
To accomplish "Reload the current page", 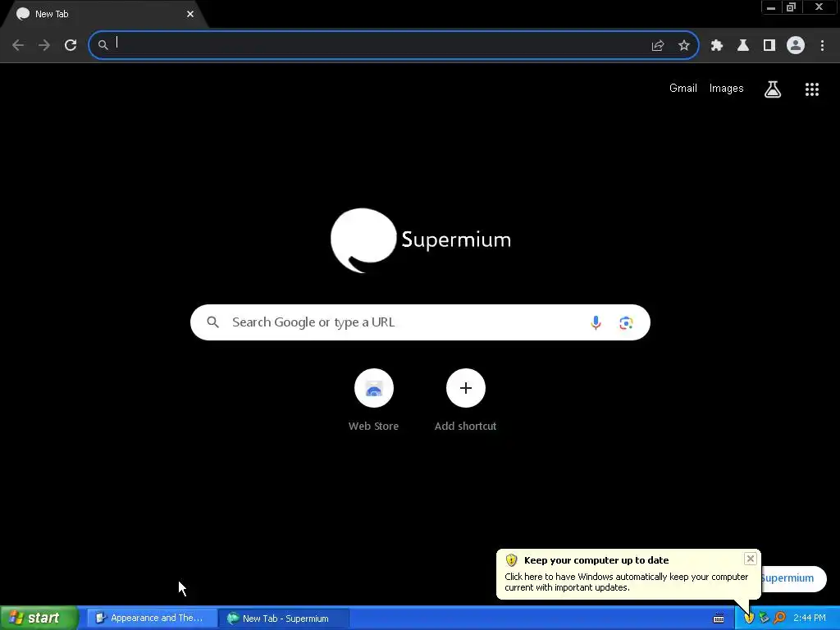I will coord(71,45).
